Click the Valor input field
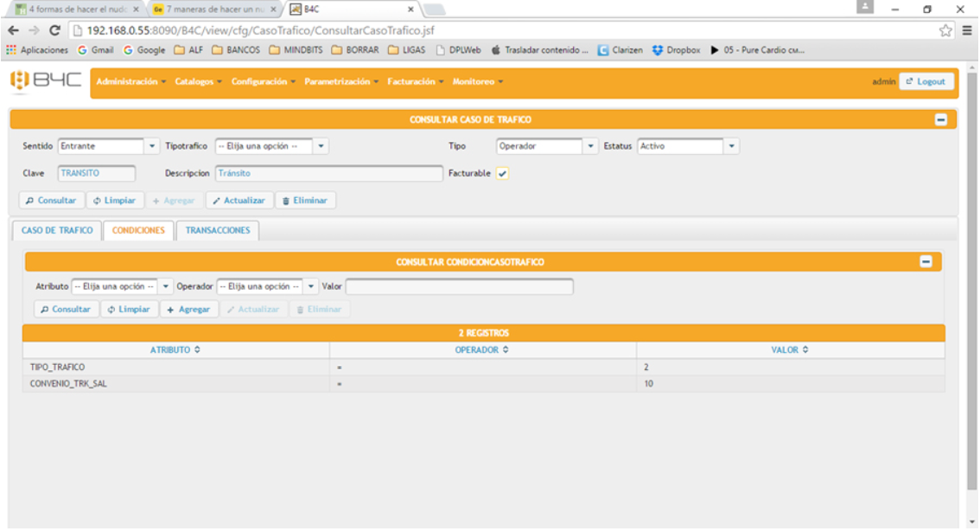Image resolution: width=980 pixels, height=531 pixels. (459, 286)
